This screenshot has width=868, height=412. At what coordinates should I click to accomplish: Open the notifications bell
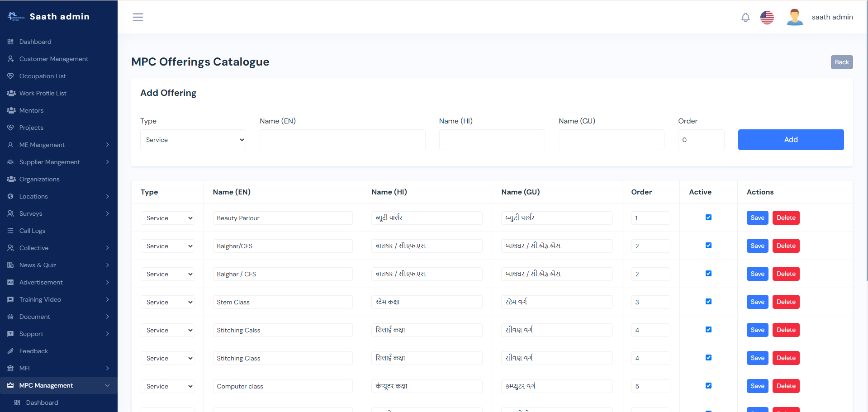[x=745, y=17]
